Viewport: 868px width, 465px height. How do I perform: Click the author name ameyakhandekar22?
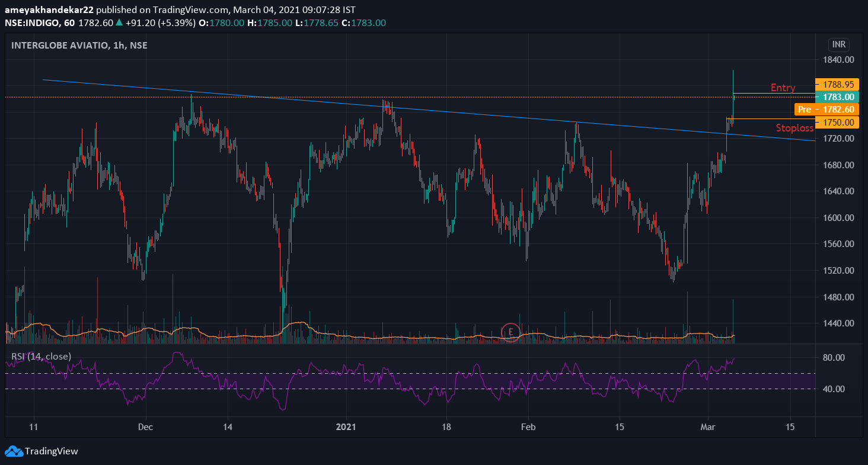49,11
